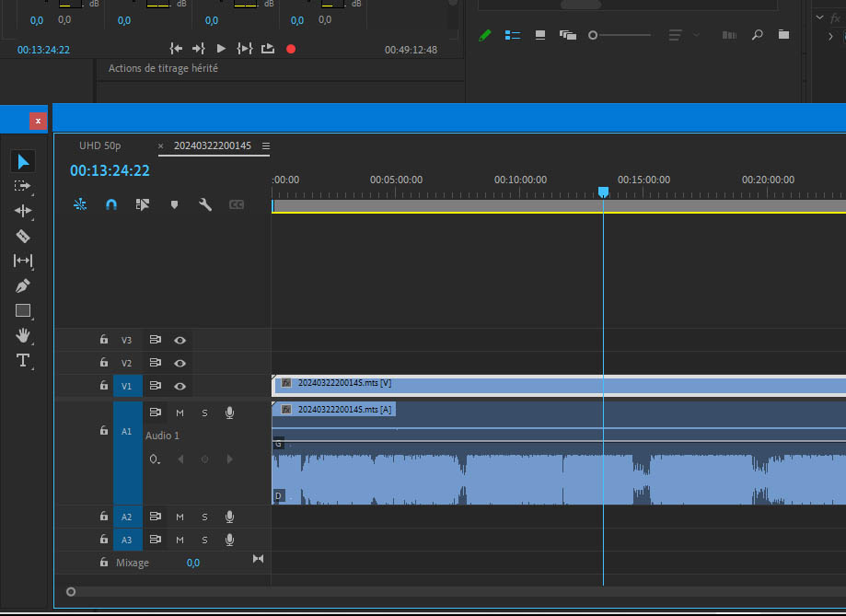Mute track A2
Screen dimensions: 846x616
[x=180, y=517]
